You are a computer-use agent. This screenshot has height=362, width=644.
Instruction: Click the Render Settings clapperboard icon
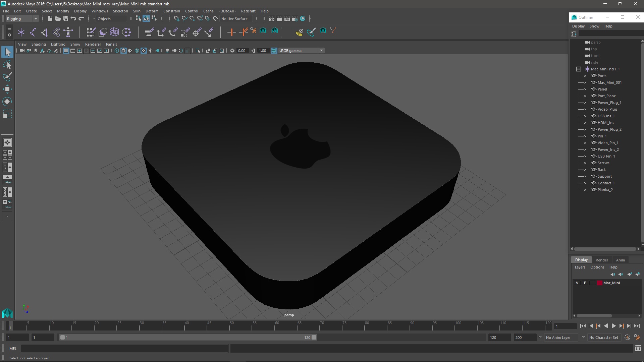tap(295, 19)
